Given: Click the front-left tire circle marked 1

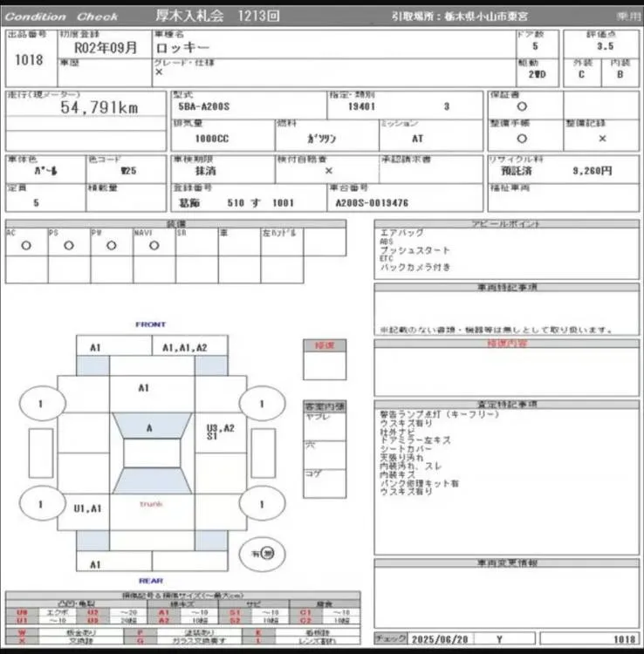Looking at the screenshot, I should [x=40, y=404].
